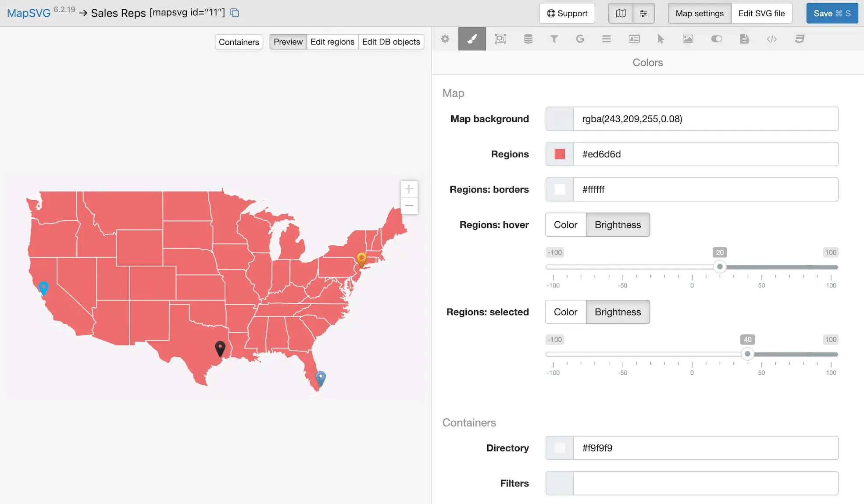Click the Directory list icon tab
This screenshot has width=864, height=504.
click(607, 39)
